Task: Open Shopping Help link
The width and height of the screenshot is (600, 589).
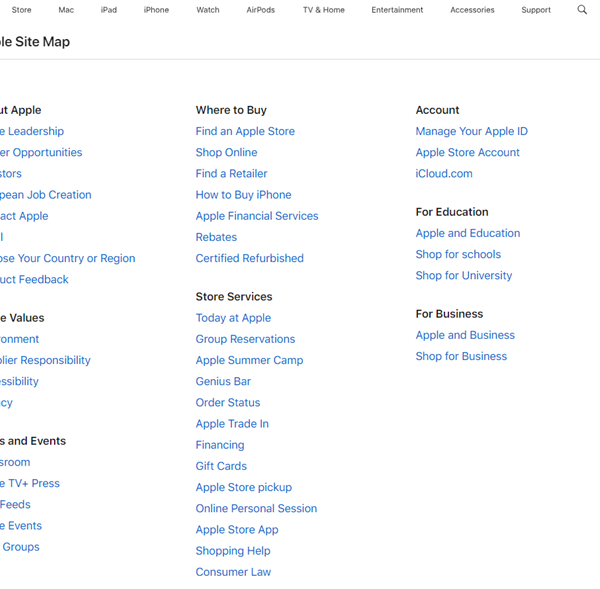Action: [x=233, y=551]
